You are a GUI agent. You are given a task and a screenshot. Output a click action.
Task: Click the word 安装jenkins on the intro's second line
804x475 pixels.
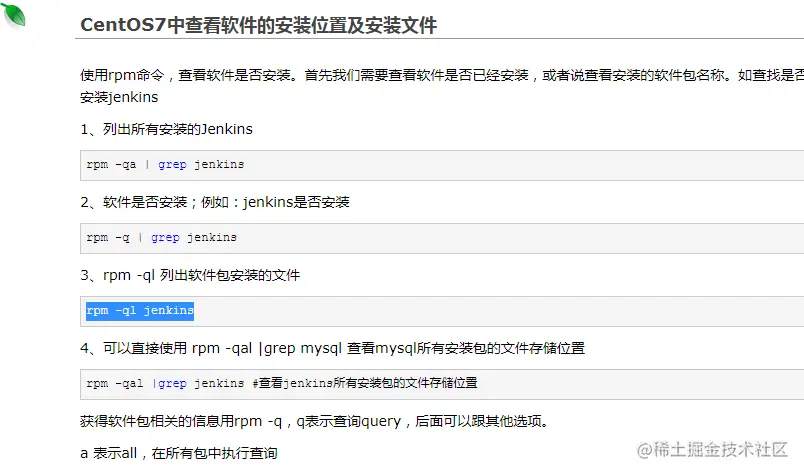click(119, 97)
